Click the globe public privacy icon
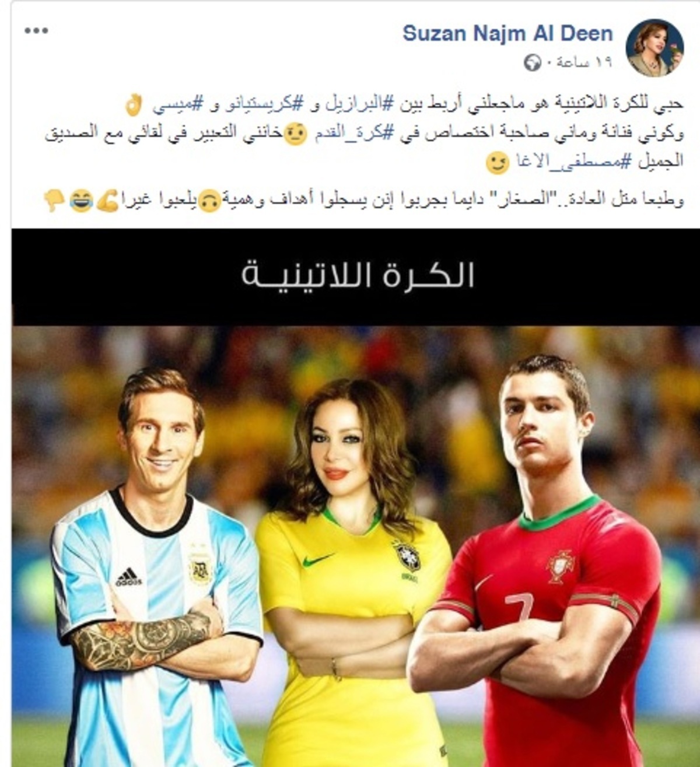 click(x=533, y=62)
